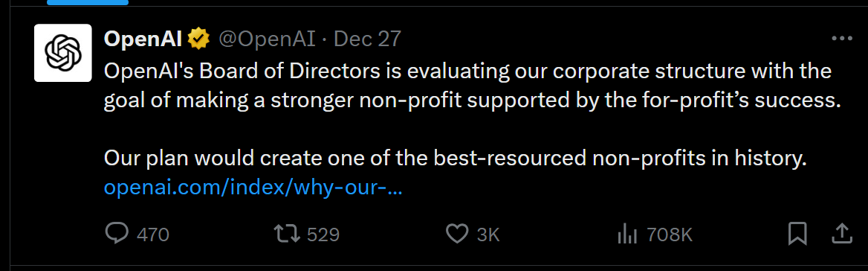Open the OpenAI profile avatar logo
This screenshot has width=868, height=271.
(x=63, y=53)
